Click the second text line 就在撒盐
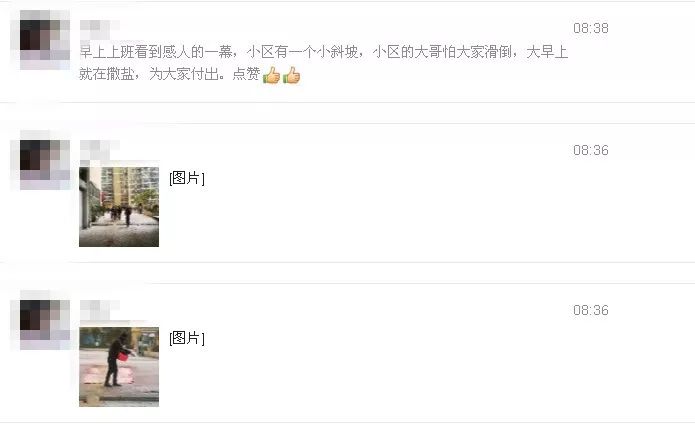Screen dimensions: 695x424 pyautogui.click(x=190, y=74)
